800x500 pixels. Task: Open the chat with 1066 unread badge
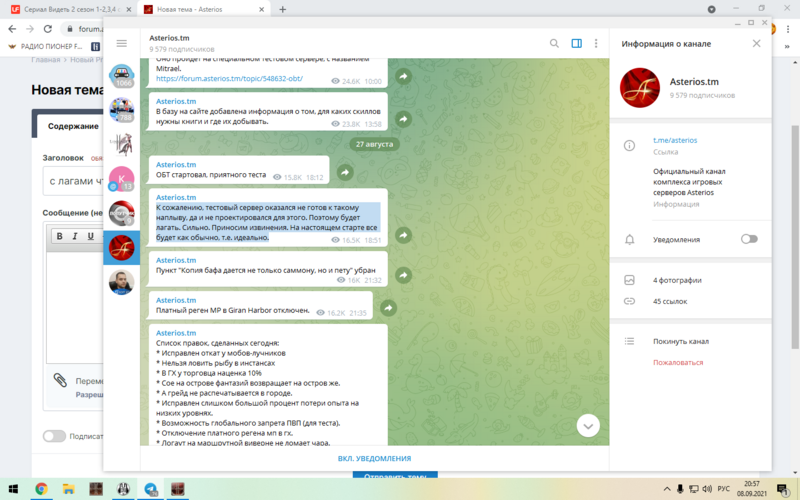(x=121, y=76)
